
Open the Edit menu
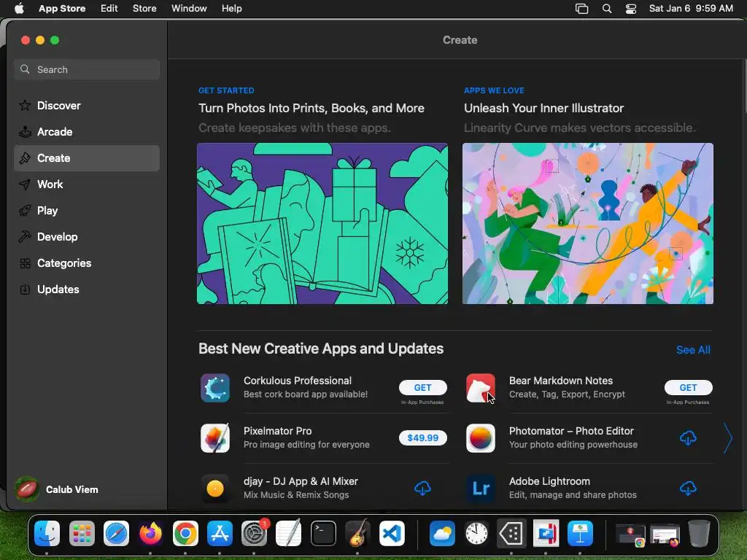109,9
